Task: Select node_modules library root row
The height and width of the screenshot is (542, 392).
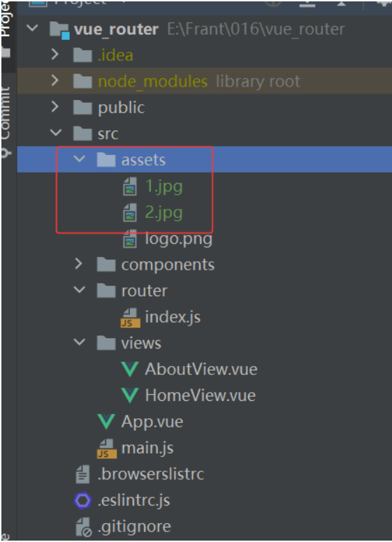Action: 204,81
